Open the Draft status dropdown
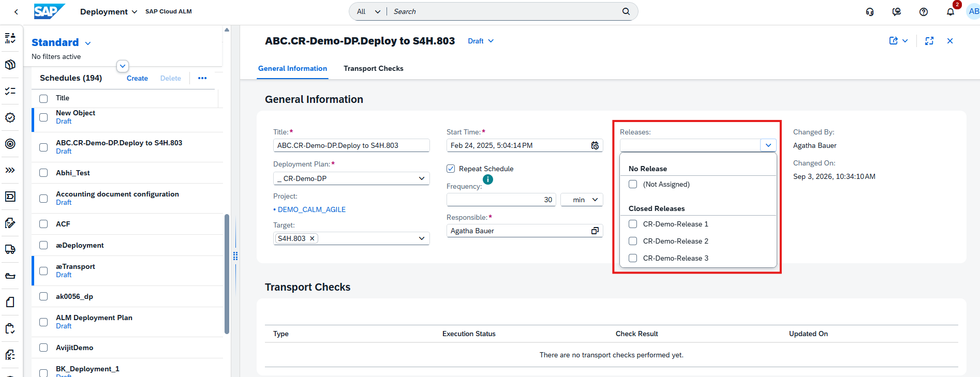The height and width of the screenshot is (377, 980). (x=481, y=41)
